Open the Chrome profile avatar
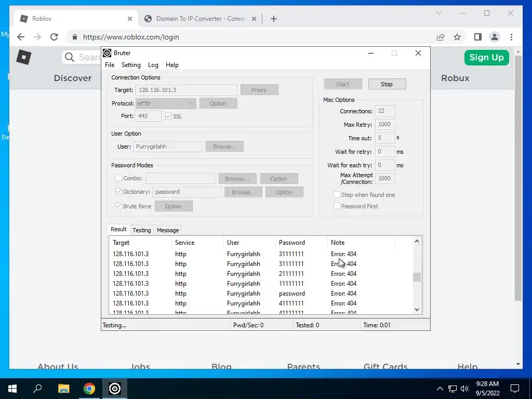 [x=495, y=37]
